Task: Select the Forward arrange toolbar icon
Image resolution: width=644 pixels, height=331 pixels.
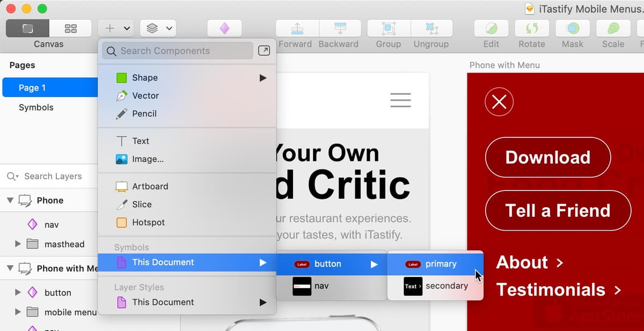Action: [x=297, y=28]
